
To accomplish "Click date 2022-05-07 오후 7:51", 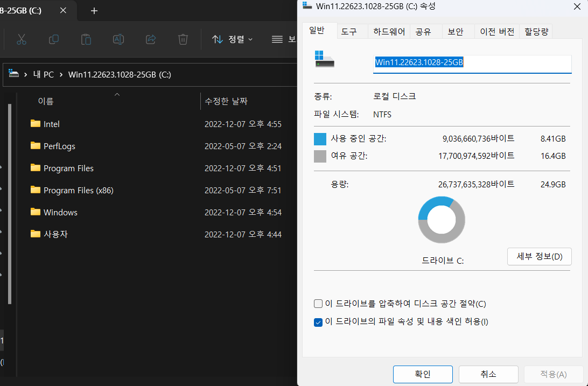I will [243, 191].
